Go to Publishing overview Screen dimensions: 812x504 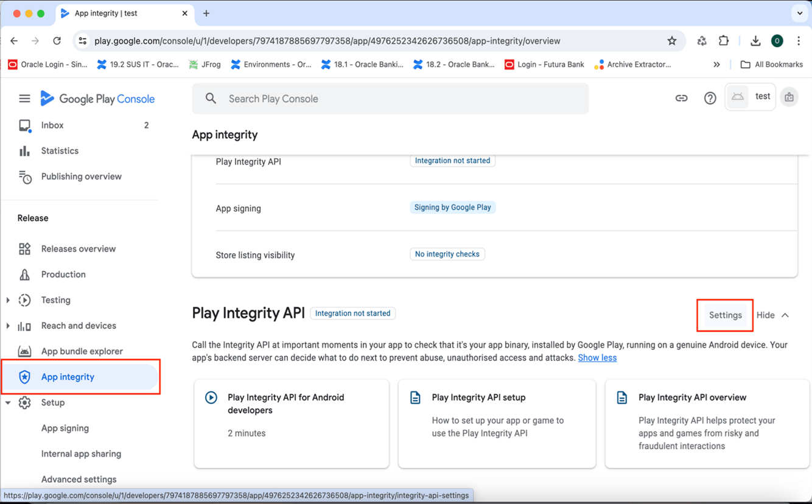pos(81,177)
